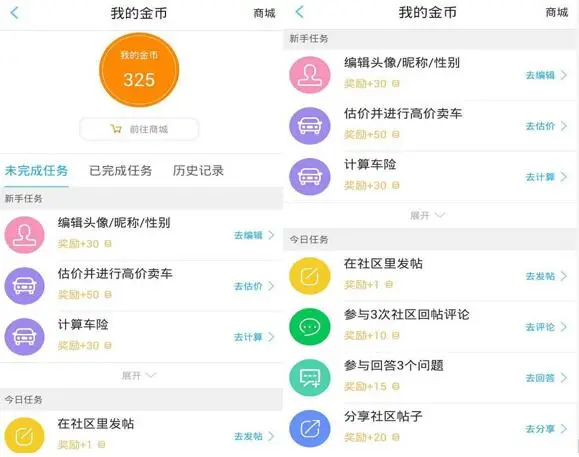This screenshot has height=457, width=579.
Task: Open 商城 at the top right of the left screen
Action: click(264, 13)
